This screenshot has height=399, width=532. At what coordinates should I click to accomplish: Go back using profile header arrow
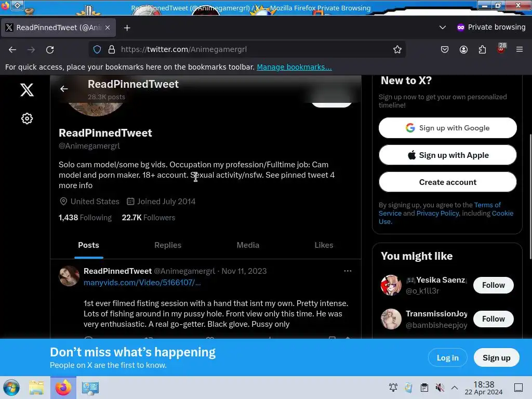64,89
